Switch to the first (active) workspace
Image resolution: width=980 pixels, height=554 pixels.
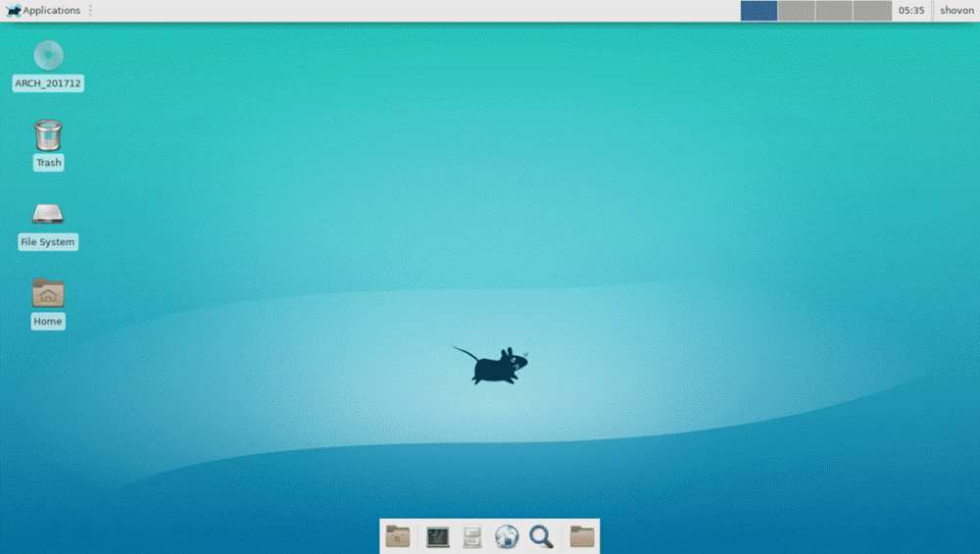[759, 11]
